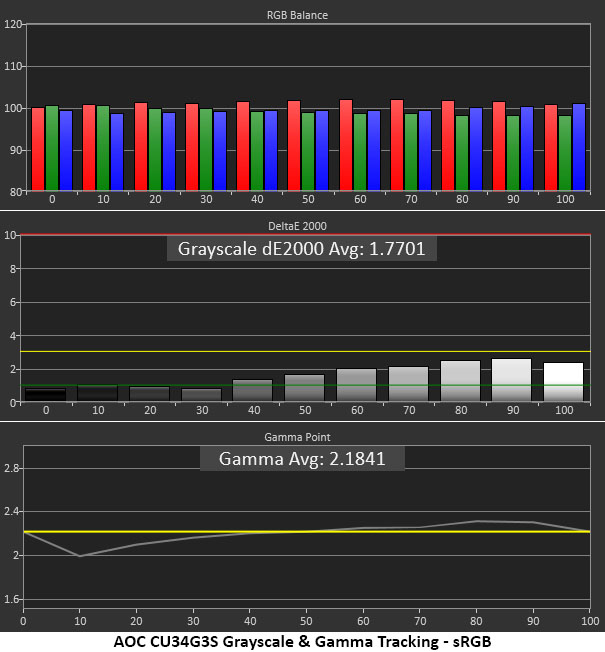Click the RGB Balance chart title
The width and height of the screenshot is (605, 652).
[297, 15]
